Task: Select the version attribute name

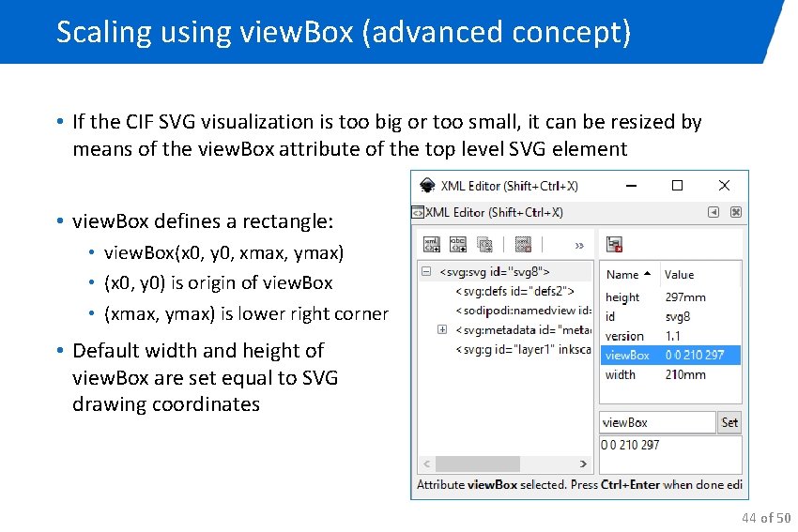Action: pyautogui.click(x=624, y=336)
